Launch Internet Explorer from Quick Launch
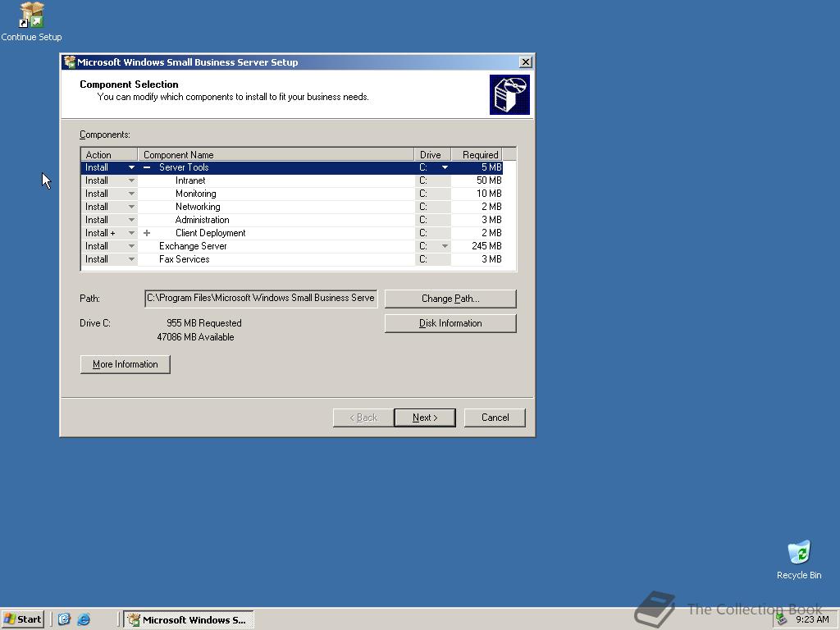The height and width of the screenshot is (630, 840). (x=84, y=619)
